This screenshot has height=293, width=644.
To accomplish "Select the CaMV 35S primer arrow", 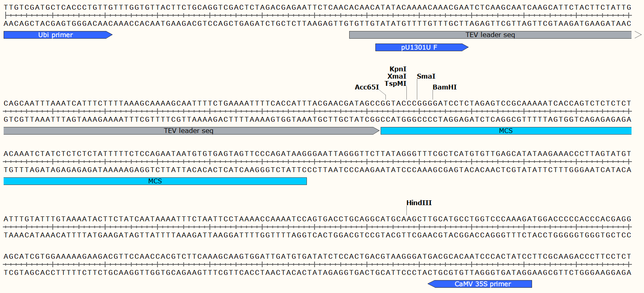I will (x=480, y=284).
